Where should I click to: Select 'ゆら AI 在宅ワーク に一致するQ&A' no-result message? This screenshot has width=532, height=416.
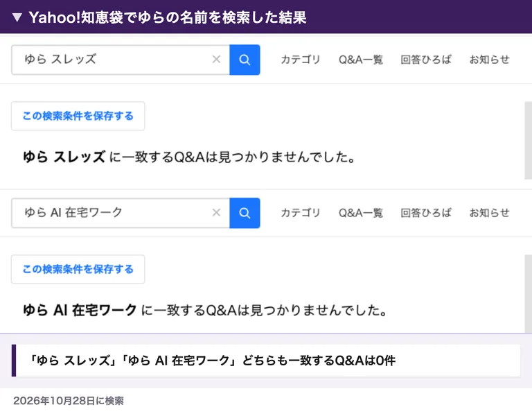[x=205, y=310]
